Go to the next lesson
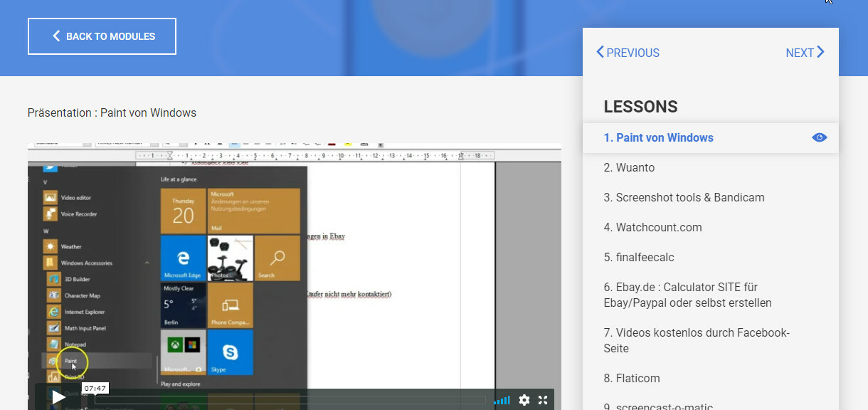868x410 pixels. pos(805,52)
